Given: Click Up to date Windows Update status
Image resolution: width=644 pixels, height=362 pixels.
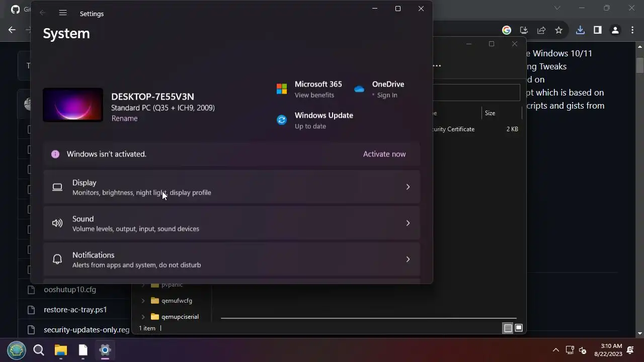Looking at the screenshot, I should pyautogui.click(x=310, y=126).
